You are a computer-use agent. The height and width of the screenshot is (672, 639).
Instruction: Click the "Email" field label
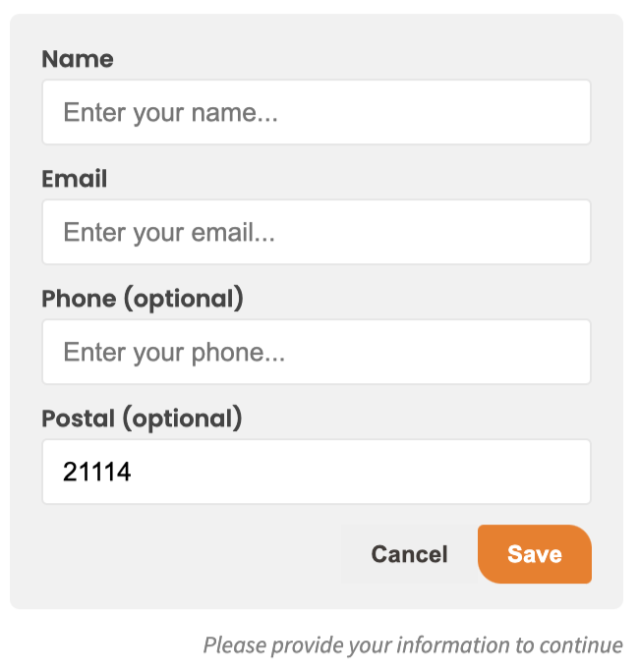[x=75, y=179]
